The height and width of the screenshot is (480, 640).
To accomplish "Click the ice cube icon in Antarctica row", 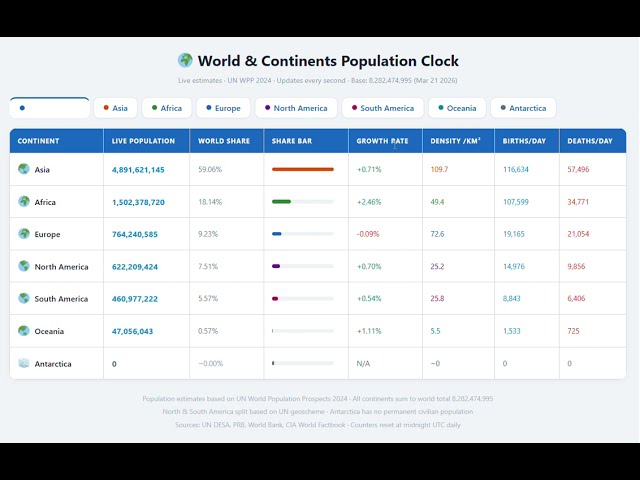I will pyautogui.click(x=24, y=363).
